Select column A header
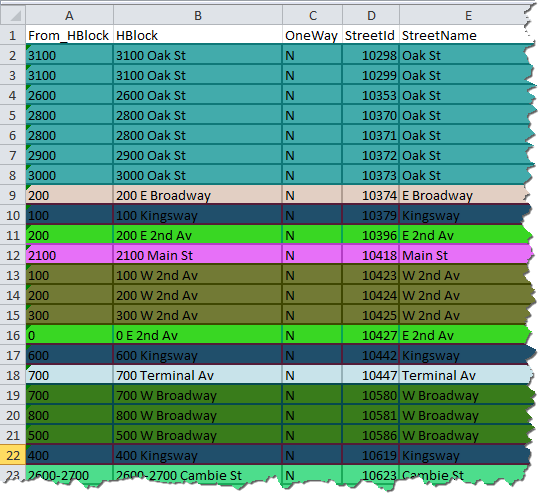 click(x=69, y=16)
